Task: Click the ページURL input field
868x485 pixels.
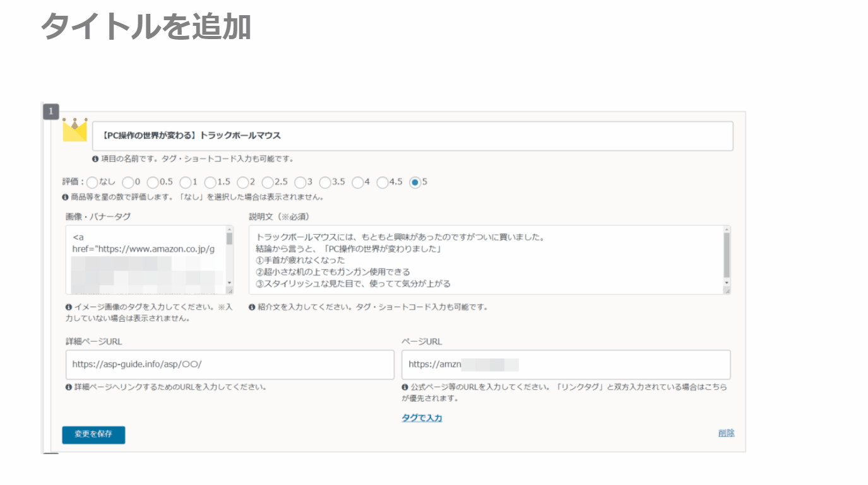Action: pyautogui.click(x=566, y=365)
